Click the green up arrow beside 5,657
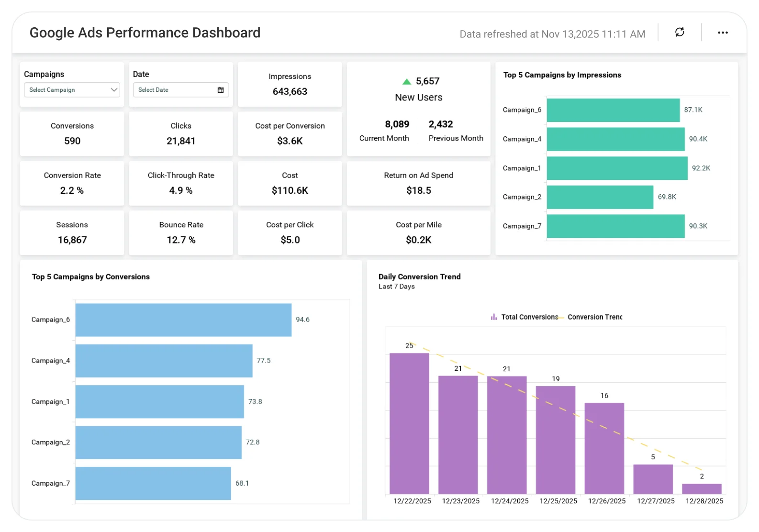759x532 pixels. click(x=407, y=82)
